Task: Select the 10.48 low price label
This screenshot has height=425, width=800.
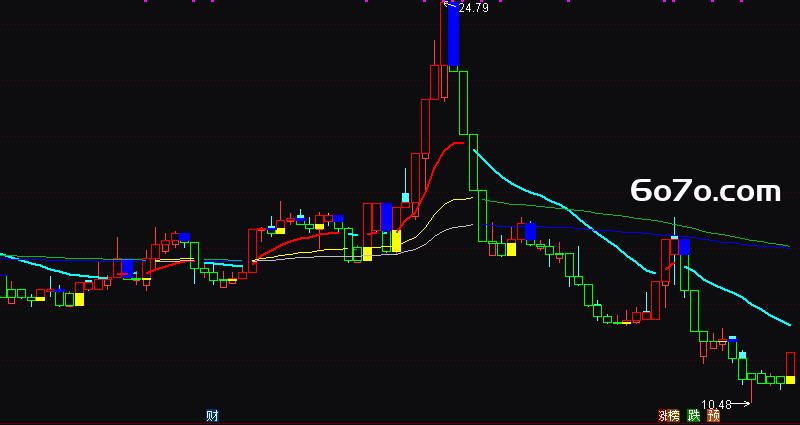Action: click(x=716, y=405)
